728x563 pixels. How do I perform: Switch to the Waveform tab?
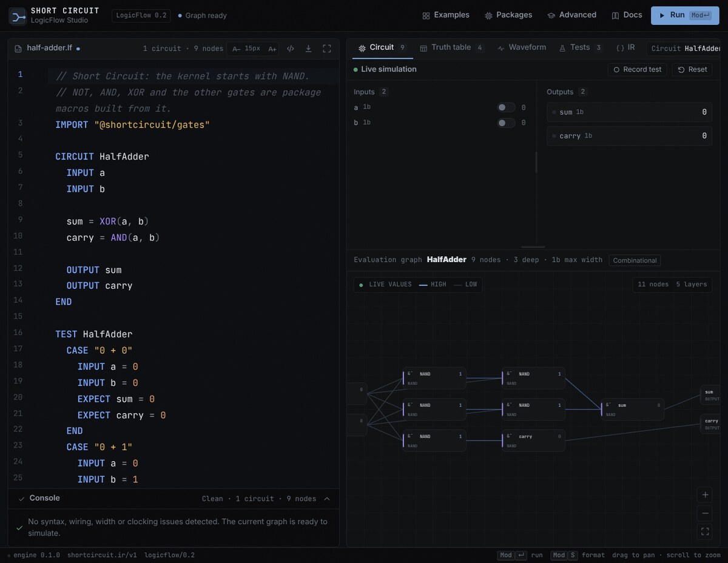521,47
